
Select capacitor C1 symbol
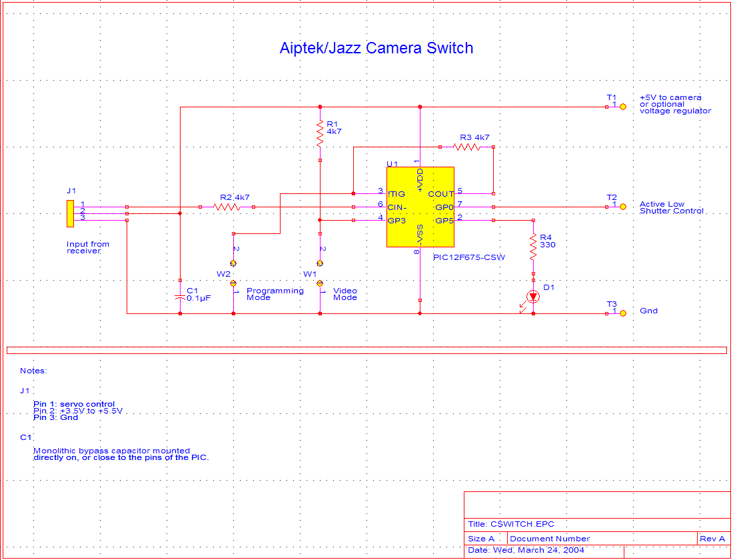180,297
